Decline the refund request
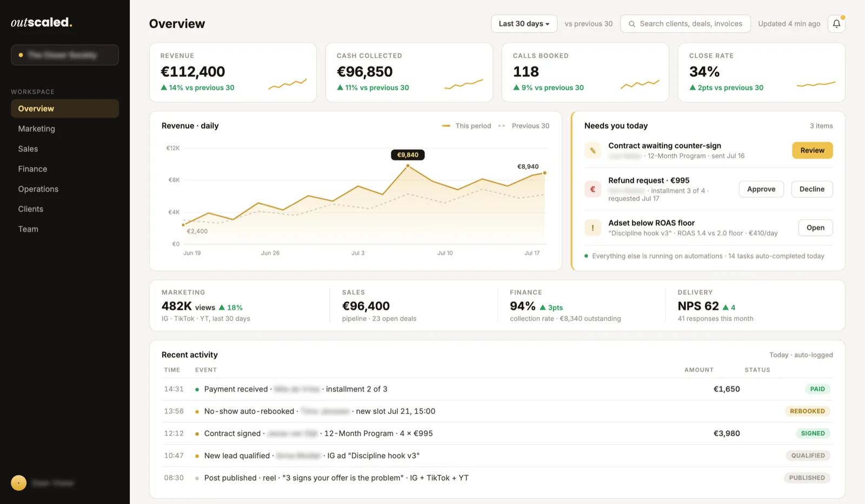865x504 pixels. (812, 189)
